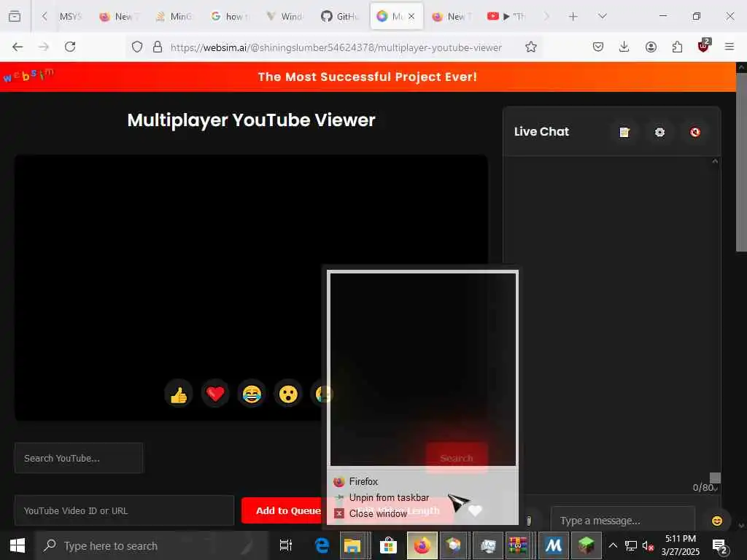Switch to the MinG tab
Viewport: 747px width, 560px height.
174,17
